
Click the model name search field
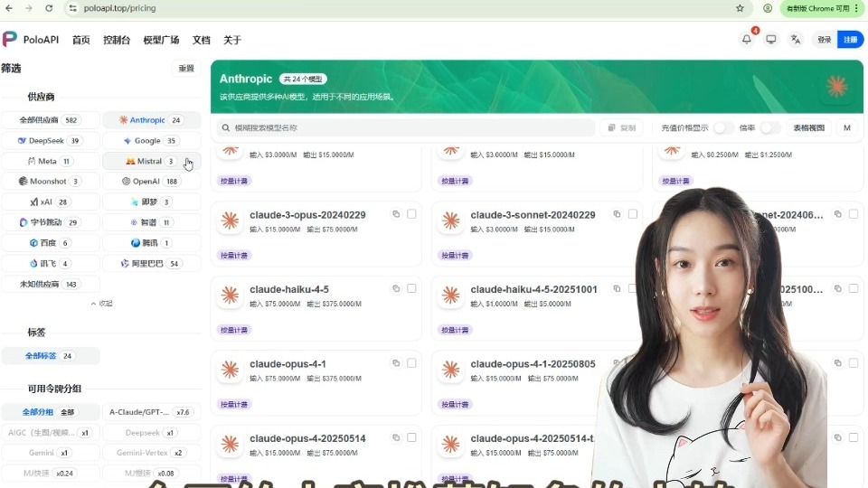(x=406, y=127)
